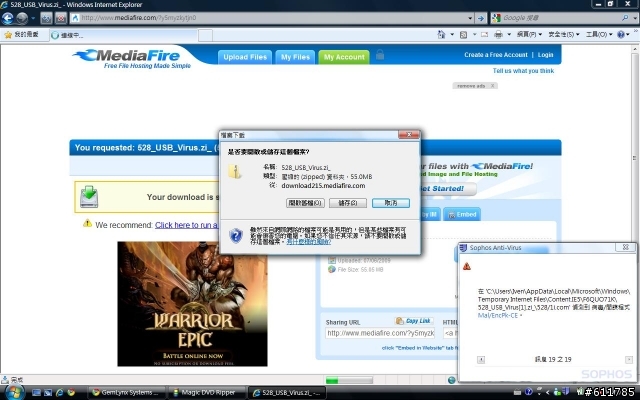
Task: Expand the Print options dropdown
Action: tap(509, 35)
